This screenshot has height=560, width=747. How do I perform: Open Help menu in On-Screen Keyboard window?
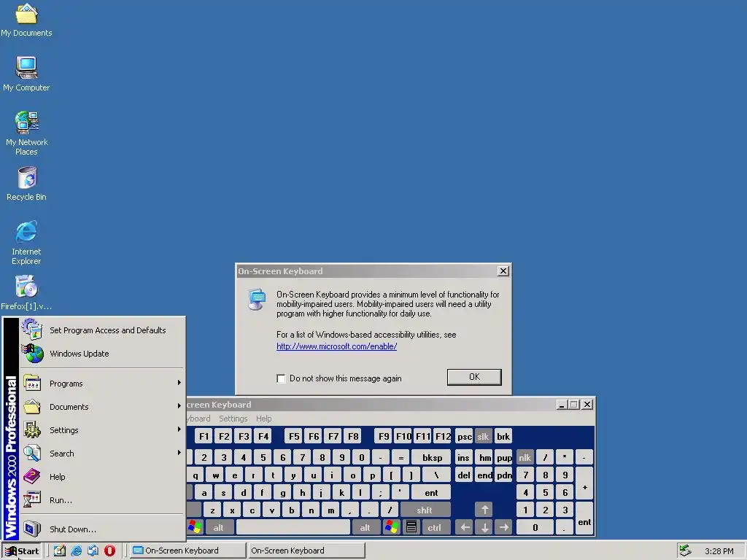[x=263, y=419]
